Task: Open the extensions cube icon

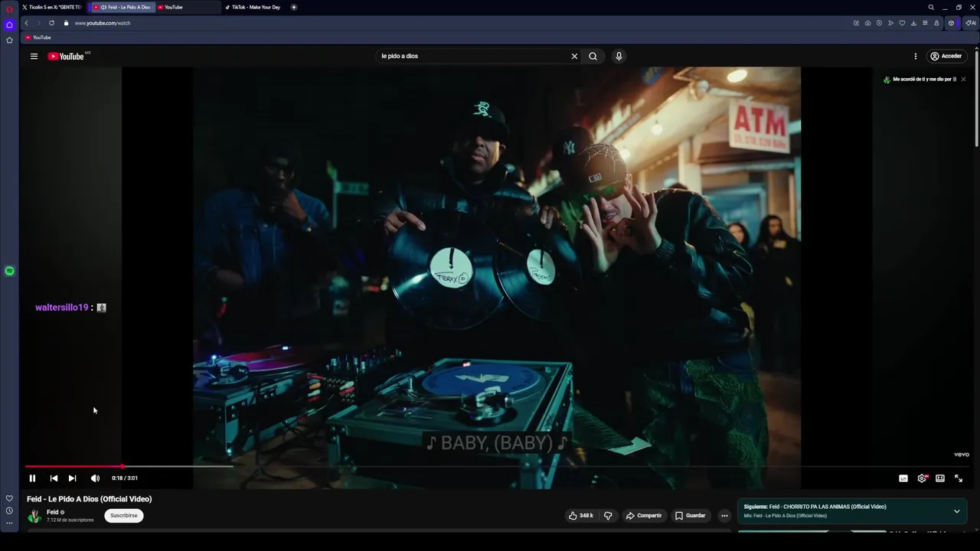Action: click(x=951, y=23)
